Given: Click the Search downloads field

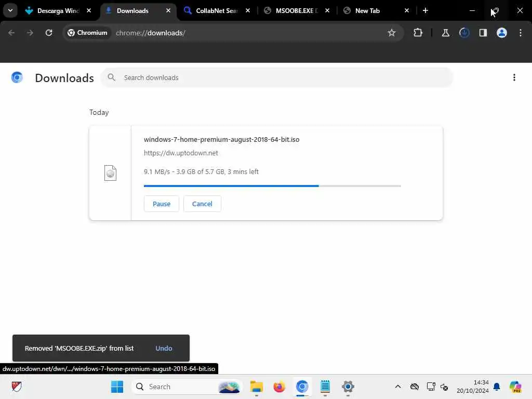Looking at the screenshot, I should click(277, 78).
